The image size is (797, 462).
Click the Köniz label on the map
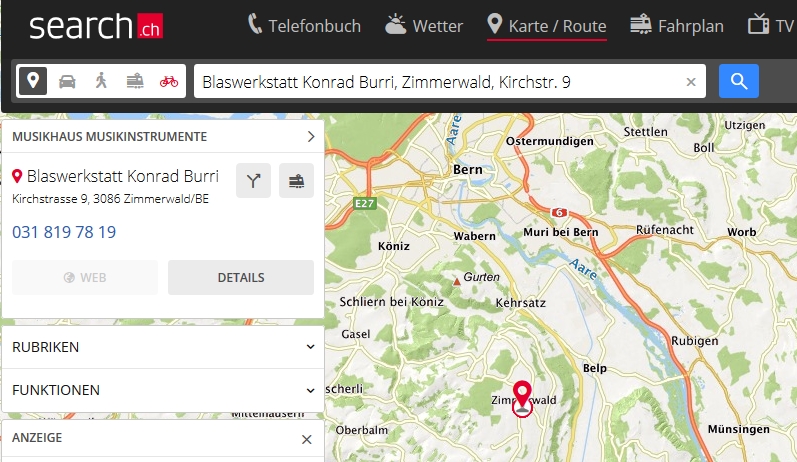(x=394, y=246)
